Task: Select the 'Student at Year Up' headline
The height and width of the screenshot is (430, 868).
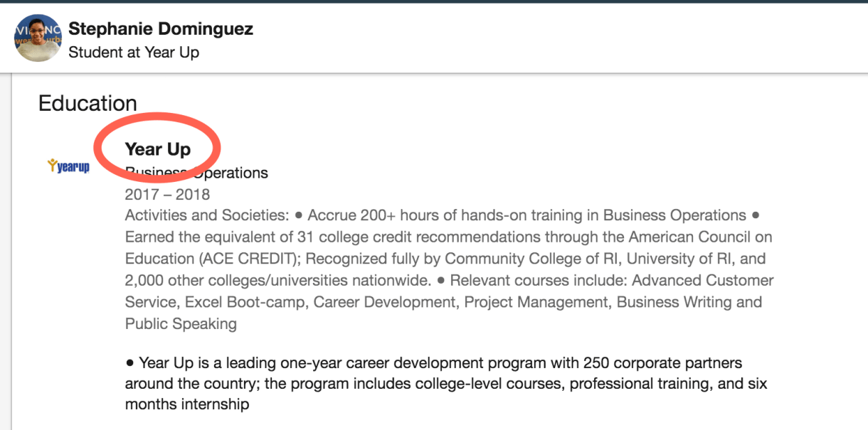Action: pyautogui.click(x=134, y=52)
